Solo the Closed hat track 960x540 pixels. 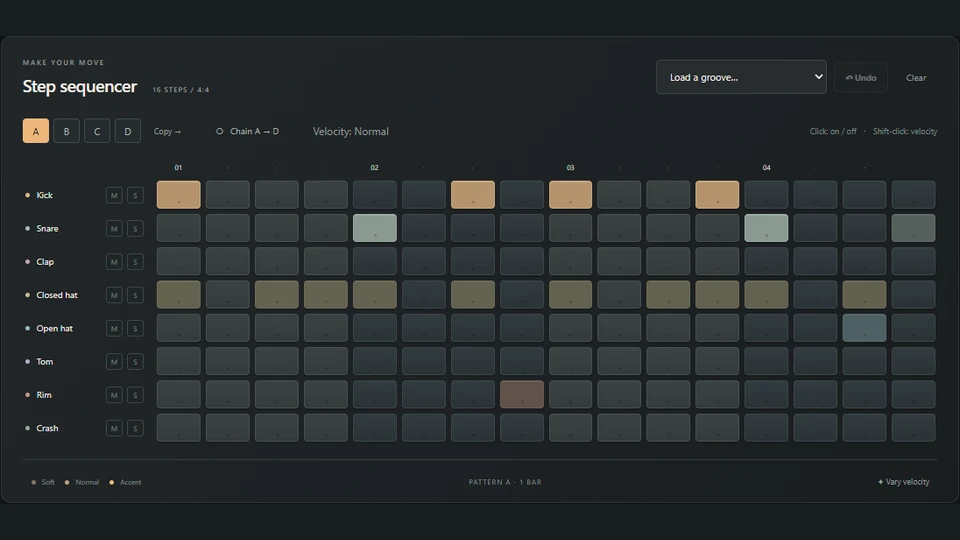[x=135, y=295]
